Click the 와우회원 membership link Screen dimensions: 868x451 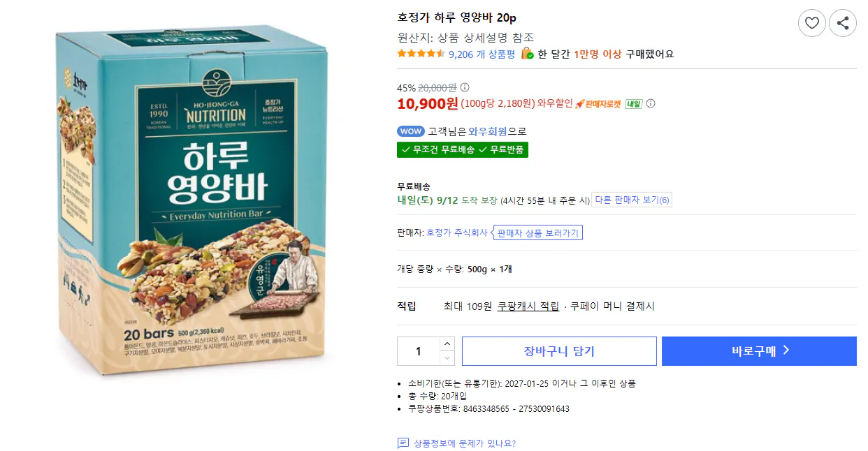pos(488,131)
